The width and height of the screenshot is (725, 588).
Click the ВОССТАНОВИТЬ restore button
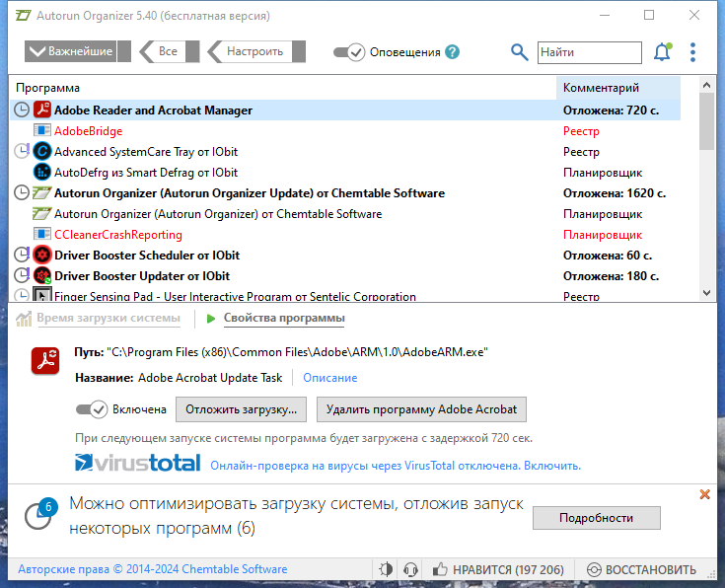[x=641, y=569]
